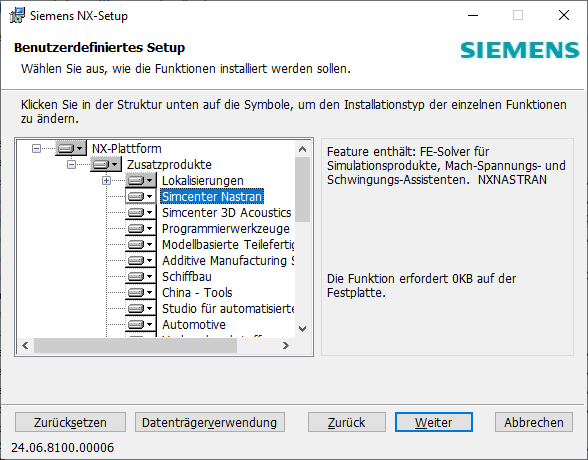Image resolution: width=588 pixels, height=460 pixels.
Task: Click drive icon beside Schiffbau
Action: pyautogui.click(x=141, y=276)
